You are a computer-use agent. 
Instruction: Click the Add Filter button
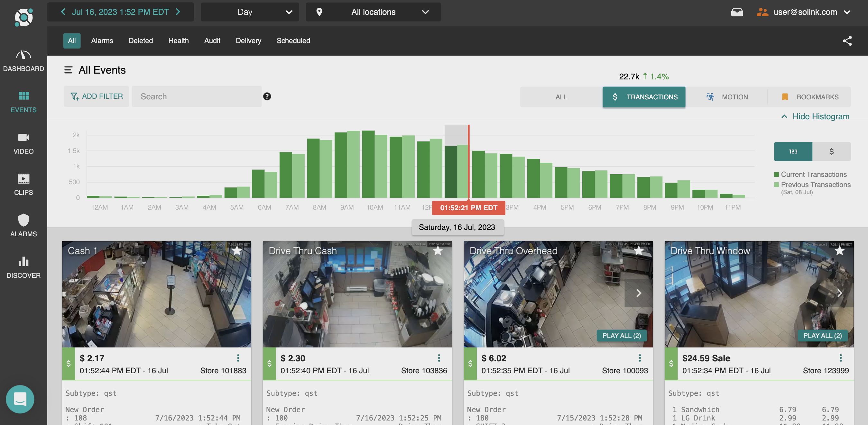96,96
